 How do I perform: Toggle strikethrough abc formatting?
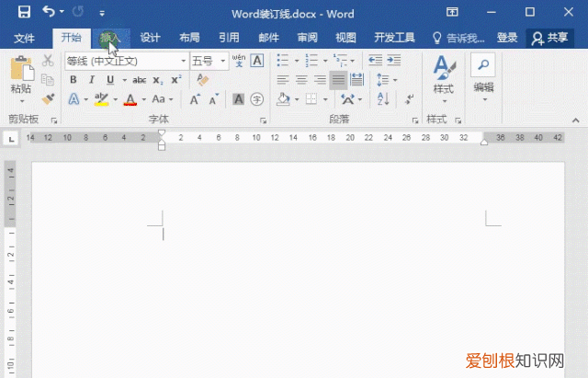point(139,80)
